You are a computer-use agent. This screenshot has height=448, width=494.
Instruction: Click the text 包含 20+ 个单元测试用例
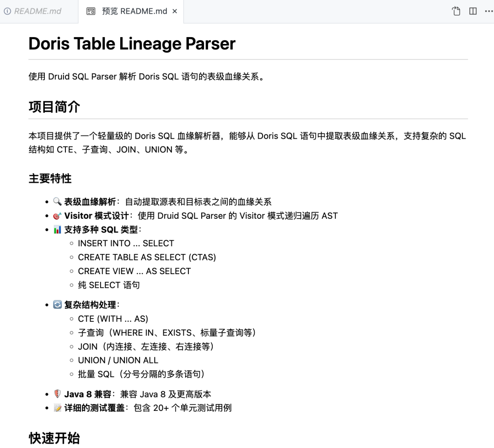183,408
